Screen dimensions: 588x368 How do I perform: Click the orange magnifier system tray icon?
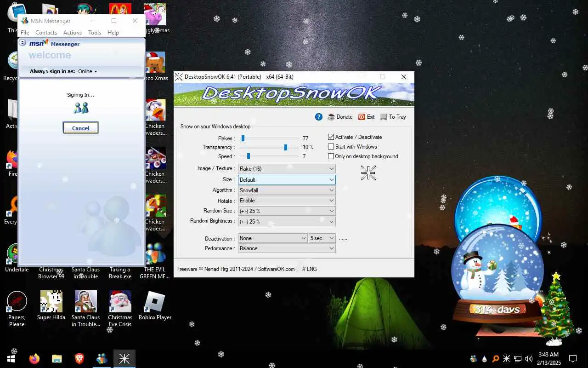tap(496, 359)
